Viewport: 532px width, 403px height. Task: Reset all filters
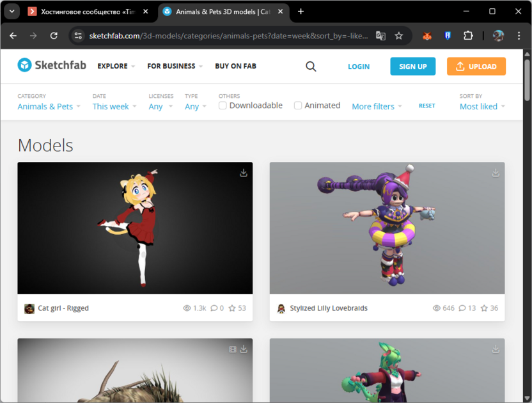(x=427, y=106)
